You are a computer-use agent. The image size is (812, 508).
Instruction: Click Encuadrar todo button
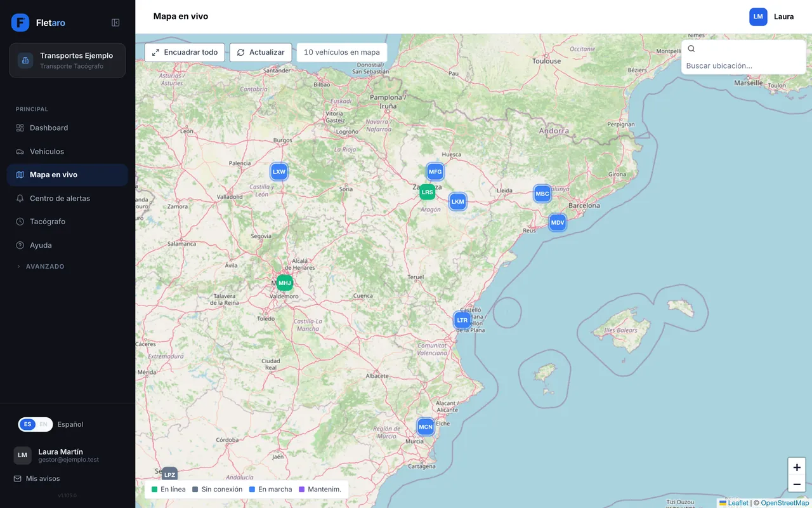(x=185, y=52)
